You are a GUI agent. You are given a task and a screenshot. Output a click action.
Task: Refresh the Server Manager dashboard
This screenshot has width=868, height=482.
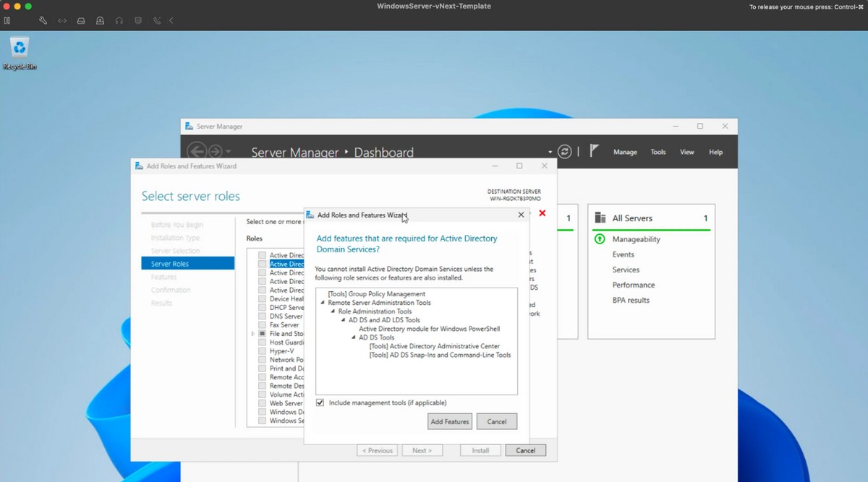tap(565, 151)
